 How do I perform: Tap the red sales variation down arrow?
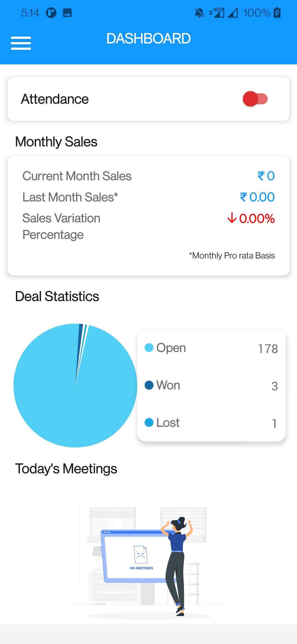coord(232,218)
